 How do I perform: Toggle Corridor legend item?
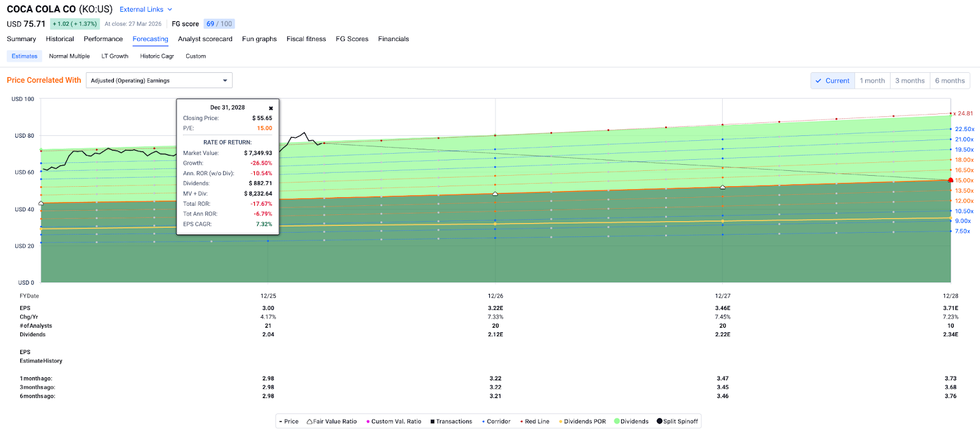click(x=496, y=421)
